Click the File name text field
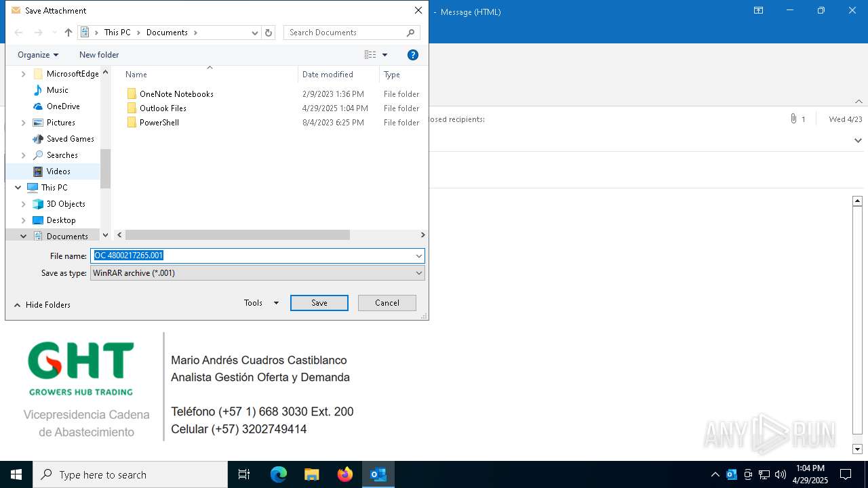Viewport: 868px width, 488px height. point(252,256)
